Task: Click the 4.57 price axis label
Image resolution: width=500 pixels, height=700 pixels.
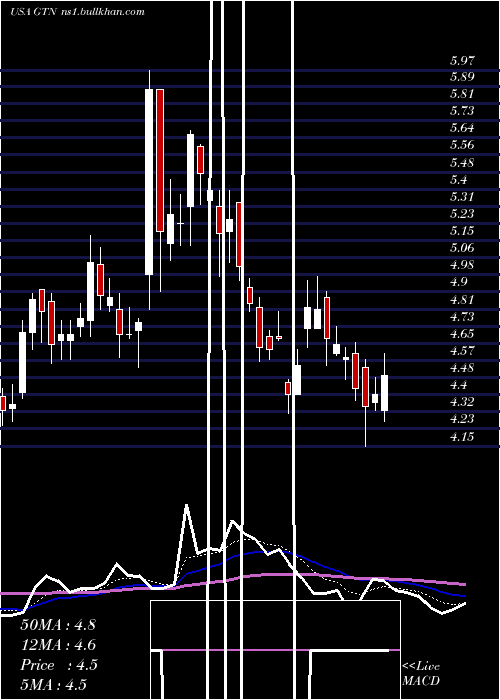Action: pos(462,350)
